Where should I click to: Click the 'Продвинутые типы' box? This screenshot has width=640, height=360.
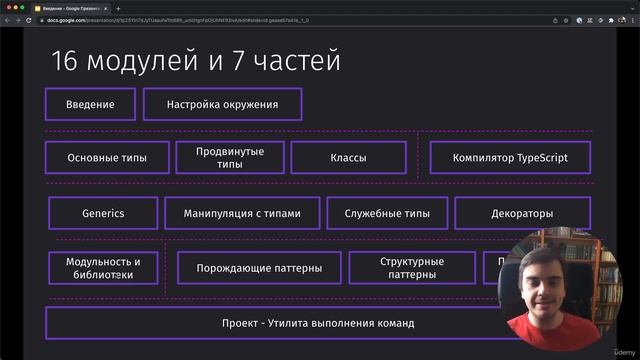(230, 158)
